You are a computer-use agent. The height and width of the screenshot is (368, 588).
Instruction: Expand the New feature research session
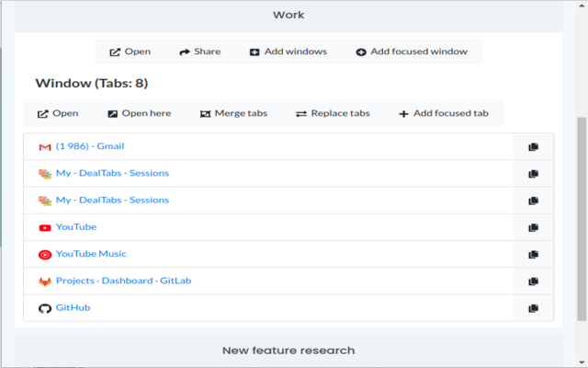(x=288, y=351)
